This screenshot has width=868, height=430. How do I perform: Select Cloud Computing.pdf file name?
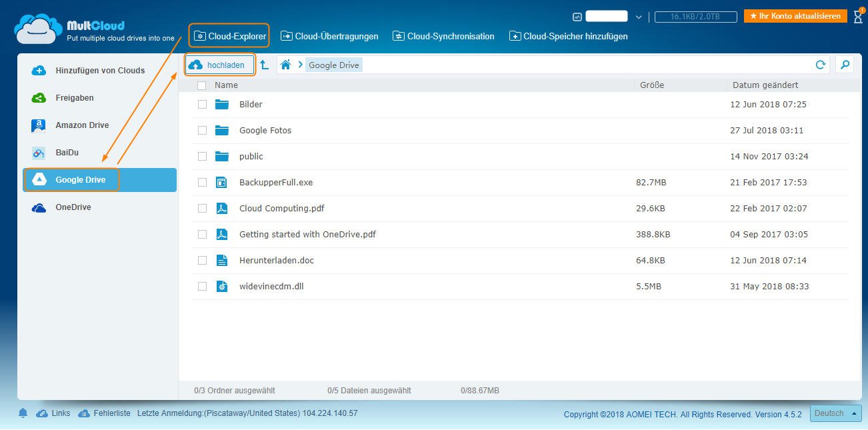click(282, 208)
